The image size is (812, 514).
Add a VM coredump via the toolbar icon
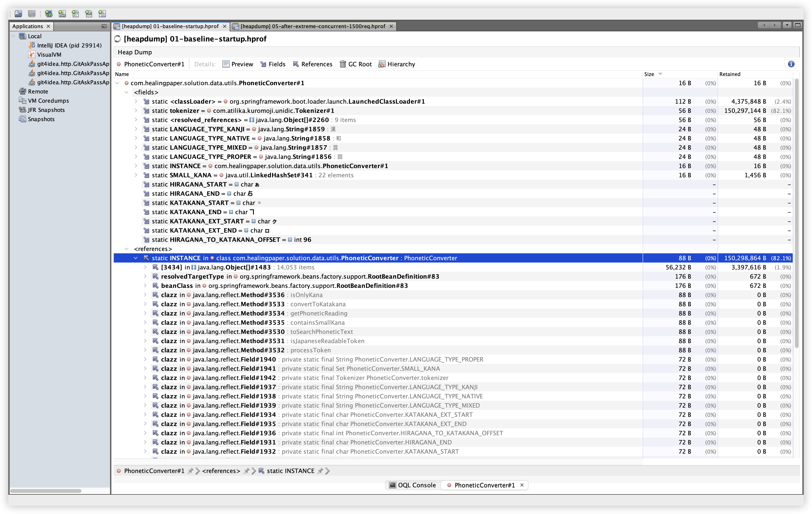click(x=75, y=14)
